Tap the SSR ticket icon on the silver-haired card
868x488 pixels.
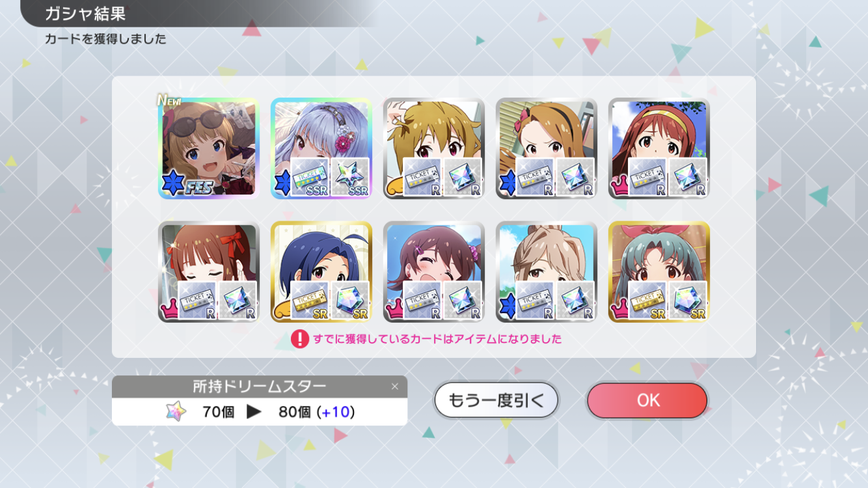[310, 177]
